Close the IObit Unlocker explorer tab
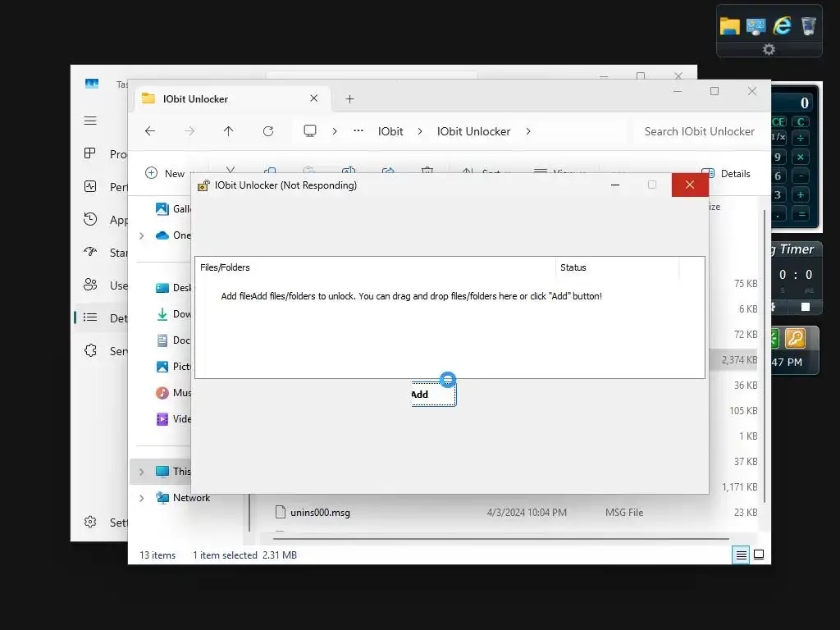Image resolution: width=840 pixels, height=630 pixels. point(314,98)
